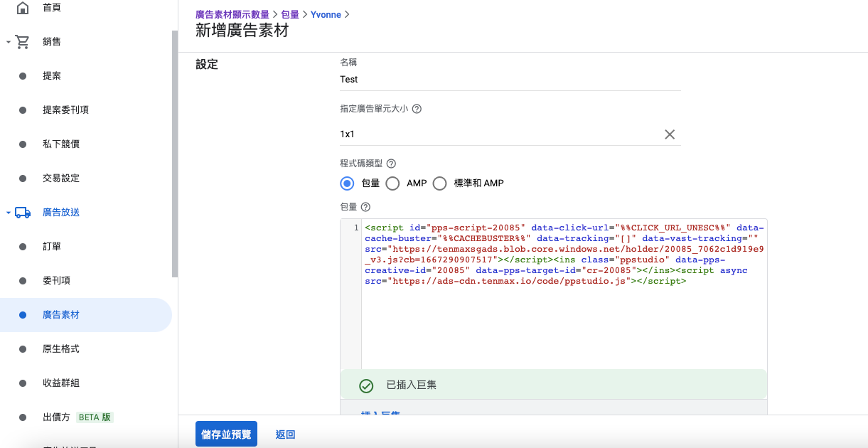Collapse the 銷售 section arrow
Viewport: 868px width, 448px height.
tap(8, 42)
